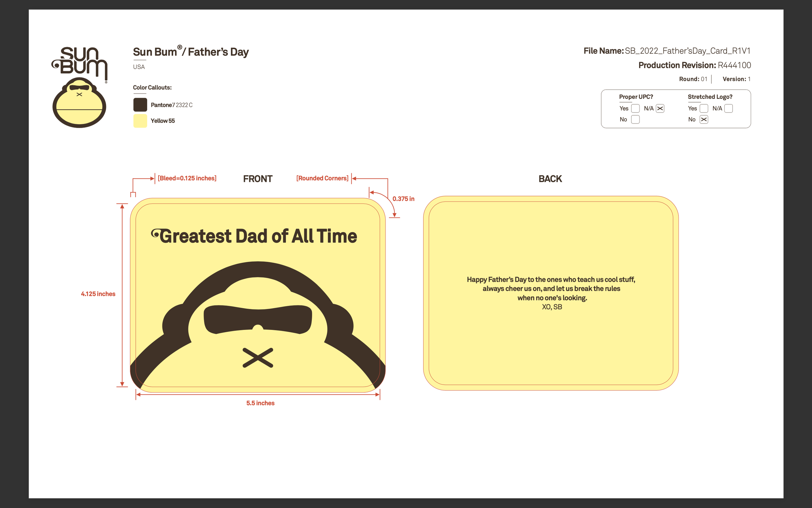Click the 'when no one's looking.' line
This screenshot has width=812, height=508.
tap(552, 298)
